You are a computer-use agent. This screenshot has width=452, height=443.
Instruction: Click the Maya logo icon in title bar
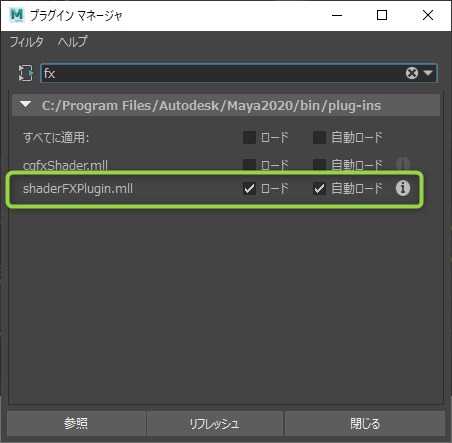point(17,15)
